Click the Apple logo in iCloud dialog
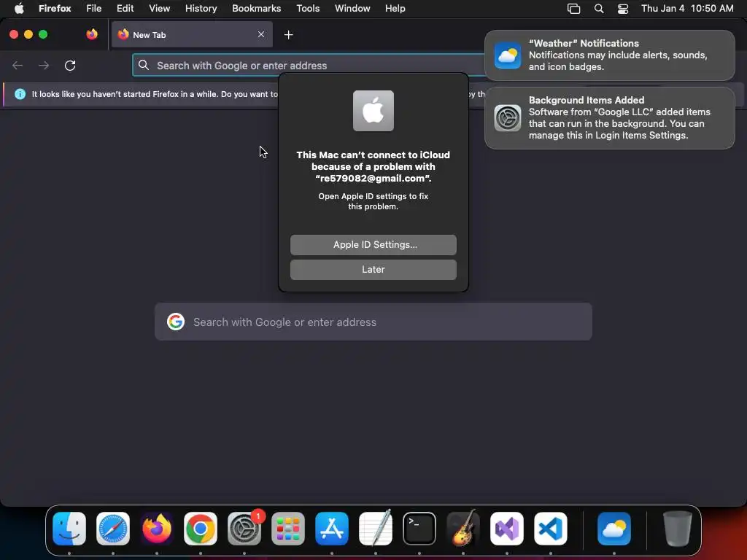 click(x=373, y=111)
